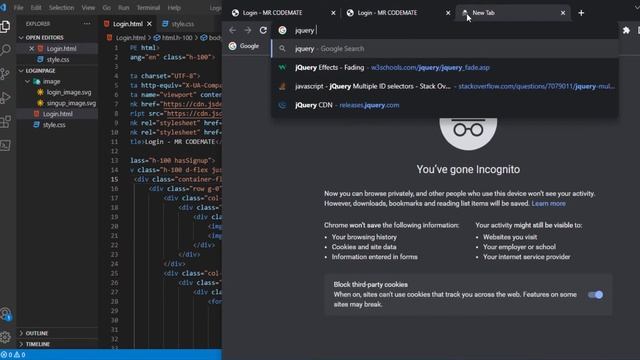Open the Go menu in VS Code
The image size is (640, 360).
pos(107,8)
